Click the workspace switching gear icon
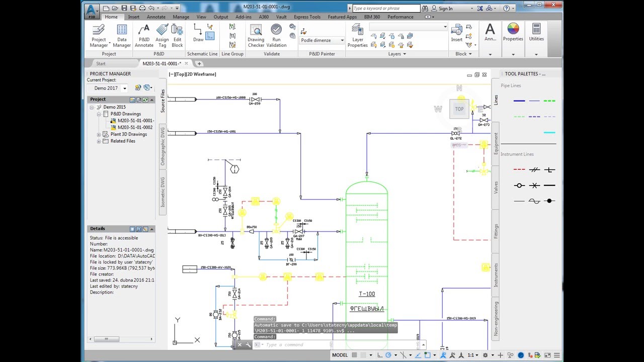 point(485,355)
